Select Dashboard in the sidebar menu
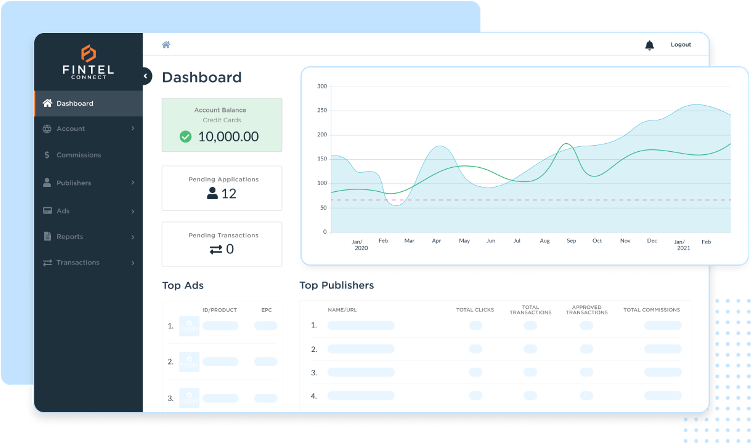Viewport: 754px width, 444px height. click(88, 103)
